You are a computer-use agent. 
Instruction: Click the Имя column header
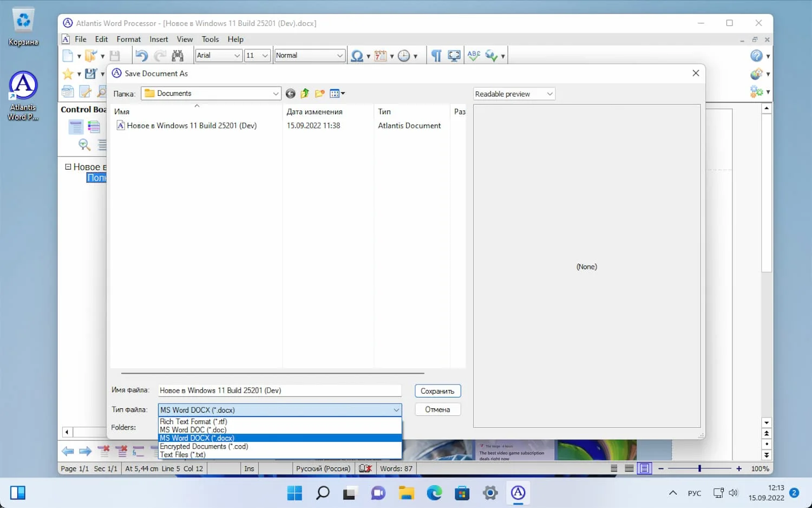click(x=196, y=112)
